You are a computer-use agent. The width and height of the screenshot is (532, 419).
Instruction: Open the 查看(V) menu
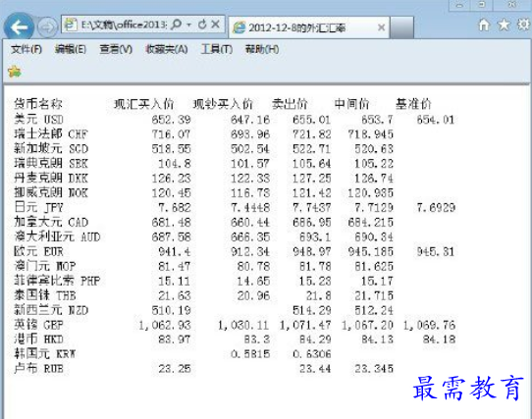point(116,49)
